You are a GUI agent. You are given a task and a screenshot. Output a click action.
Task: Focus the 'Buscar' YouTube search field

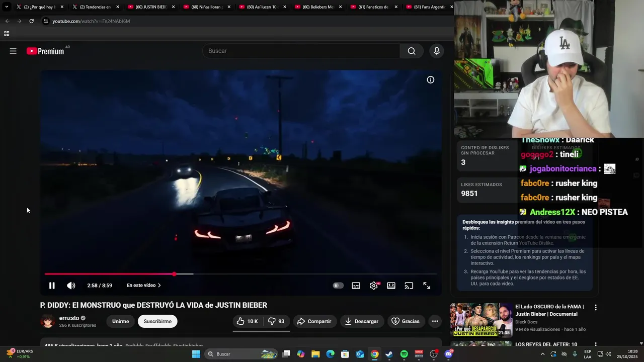[301, 51]
